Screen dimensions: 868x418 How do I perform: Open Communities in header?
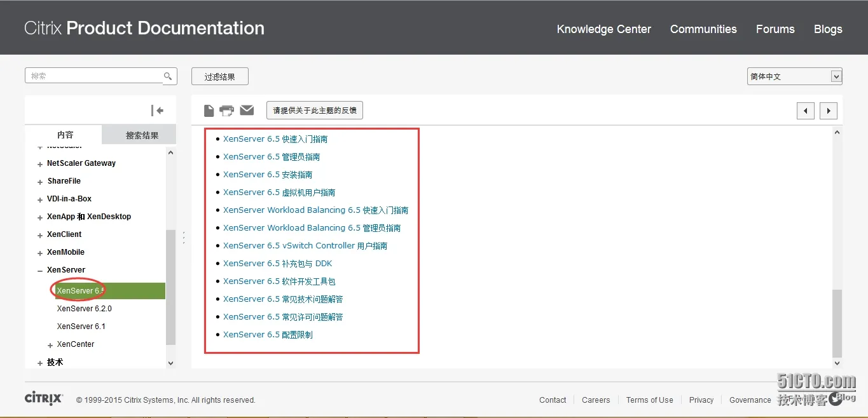[703, 29]
